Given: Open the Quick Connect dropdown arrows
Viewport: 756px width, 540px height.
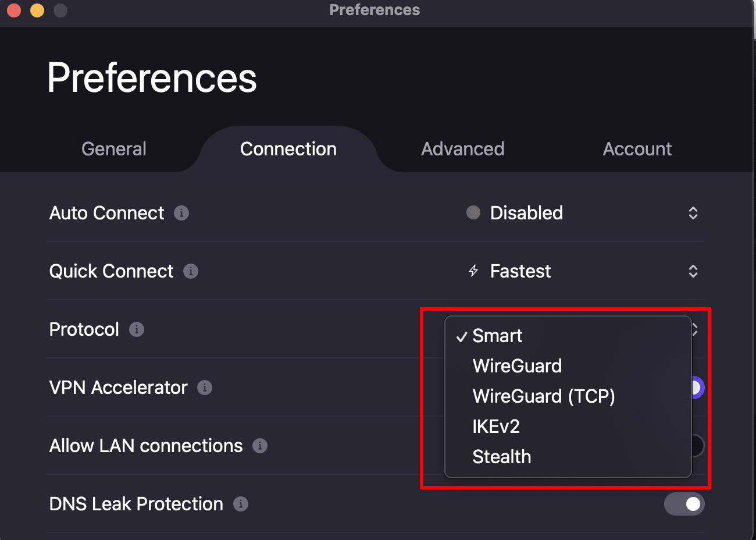Looking at the screenshot, I should 693,271.
